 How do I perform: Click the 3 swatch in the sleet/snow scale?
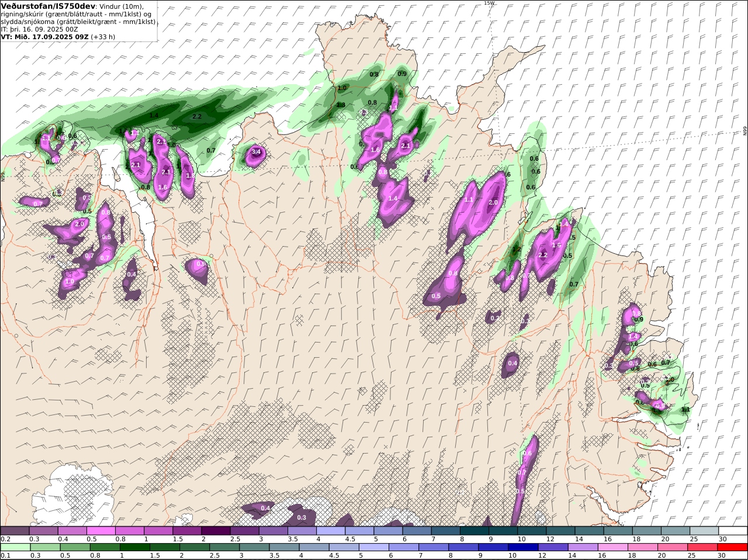pyautogui.click(x=273, y=531)
